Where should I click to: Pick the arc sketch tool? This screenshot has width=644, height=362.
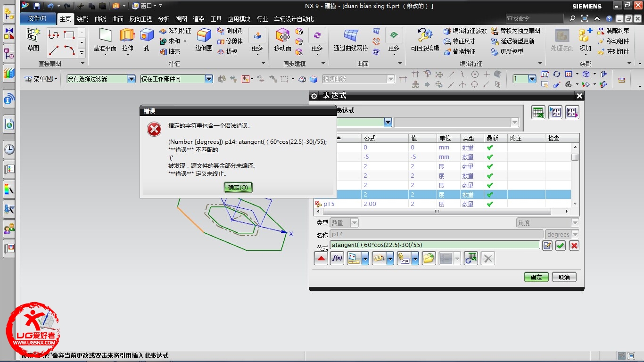pos(69,50)
